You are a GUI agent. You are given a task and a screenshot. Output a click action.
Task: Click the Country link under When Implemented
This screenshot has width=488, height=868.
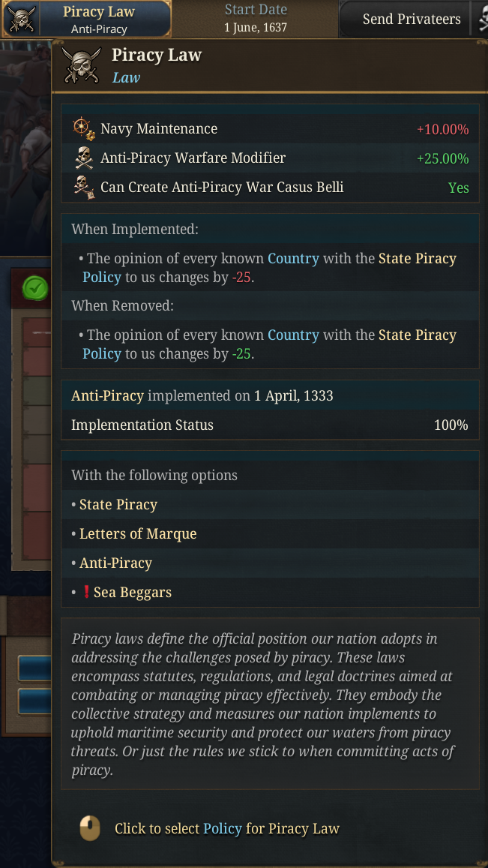pyautogui.click(x=293, y=259)
